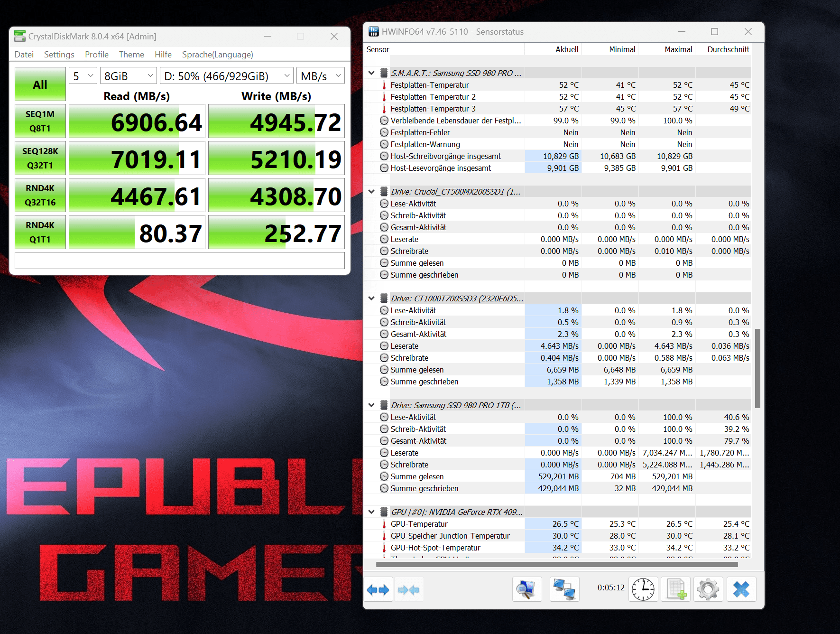Open the test size dropdown showing 8GiB
The image size is (840, 634).
[x=129, y=76]
